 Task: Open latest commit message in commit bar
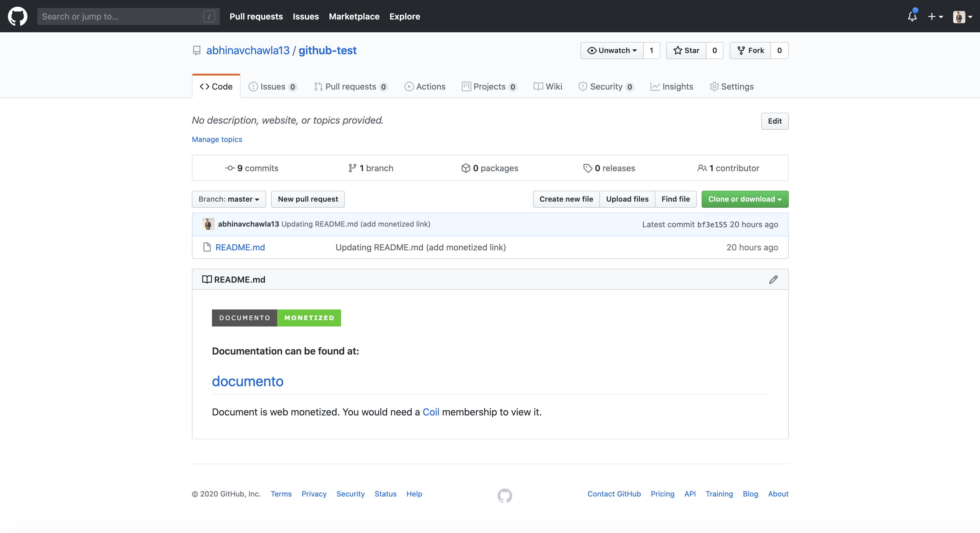tap(356, 224)
